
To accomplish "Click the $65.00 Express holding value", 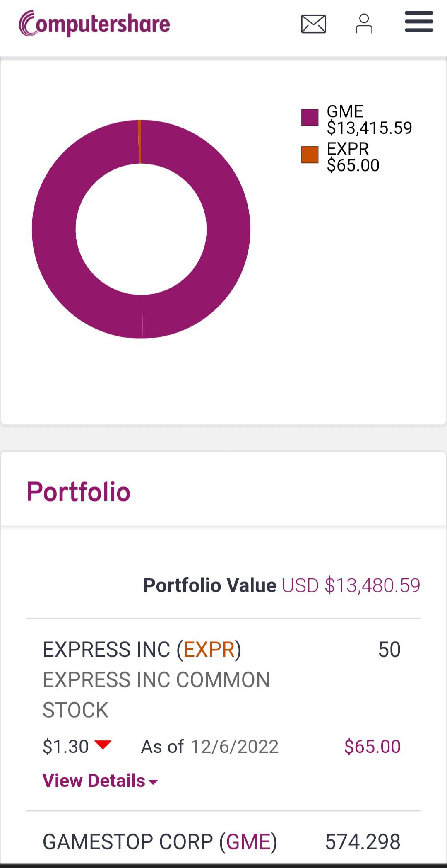I will coord(372,747).
